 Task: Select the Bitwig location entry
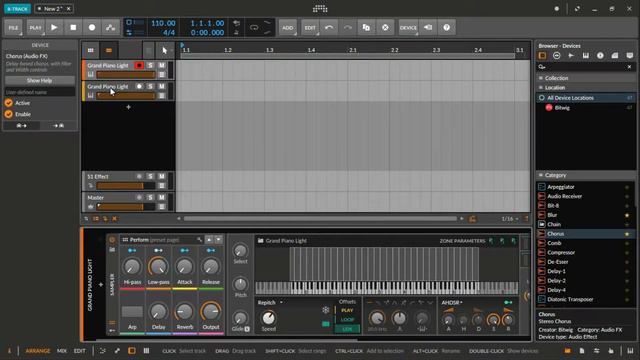[x=586, y=108]
